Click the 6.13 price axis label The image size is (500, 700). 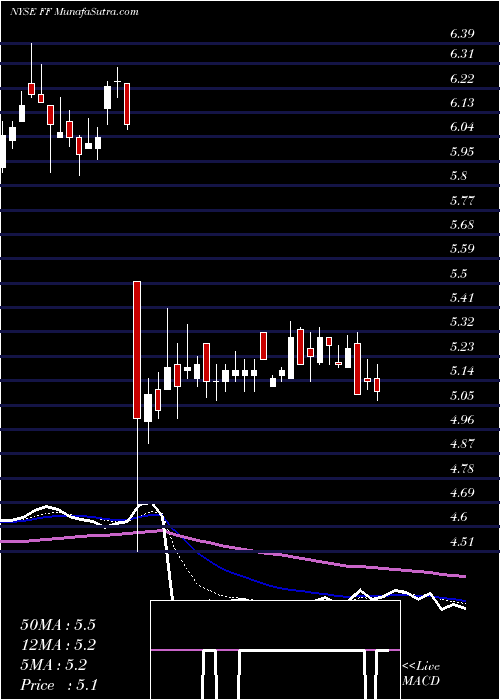point(462,103)
